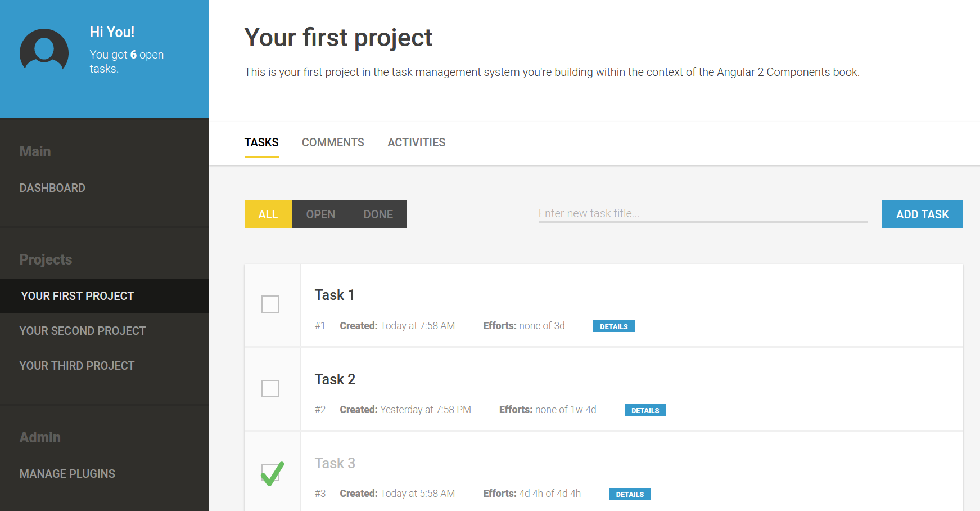Show only Open tasks
This screenshot has width=980, height=511.
320,214
